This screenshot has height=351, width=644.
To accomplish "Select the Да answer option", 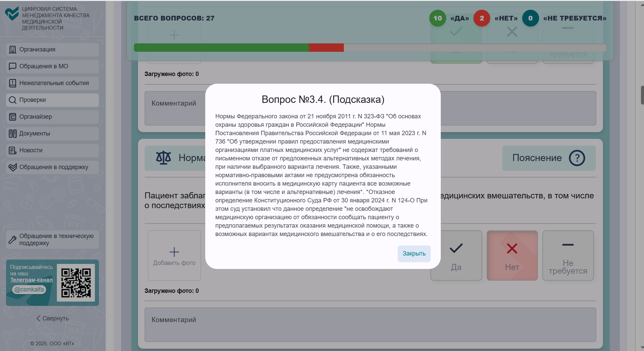I will (456, 256).
